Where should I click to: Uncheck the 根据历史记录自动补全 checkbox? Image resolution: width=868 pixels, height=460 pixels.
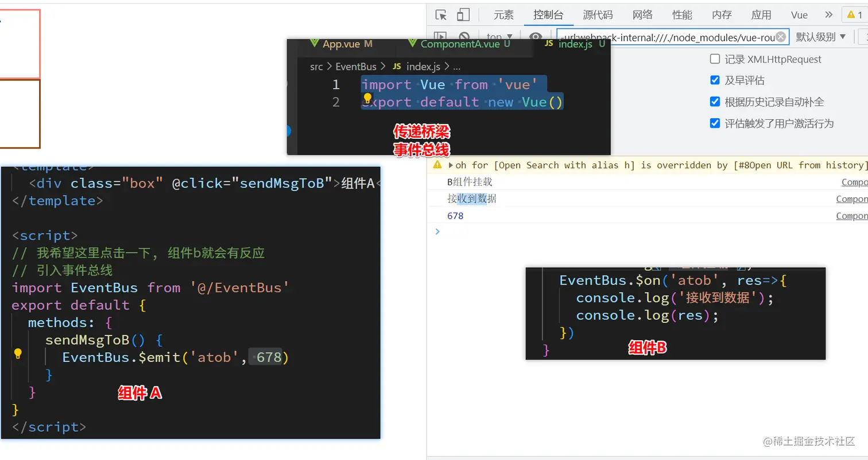click(715, 102)
